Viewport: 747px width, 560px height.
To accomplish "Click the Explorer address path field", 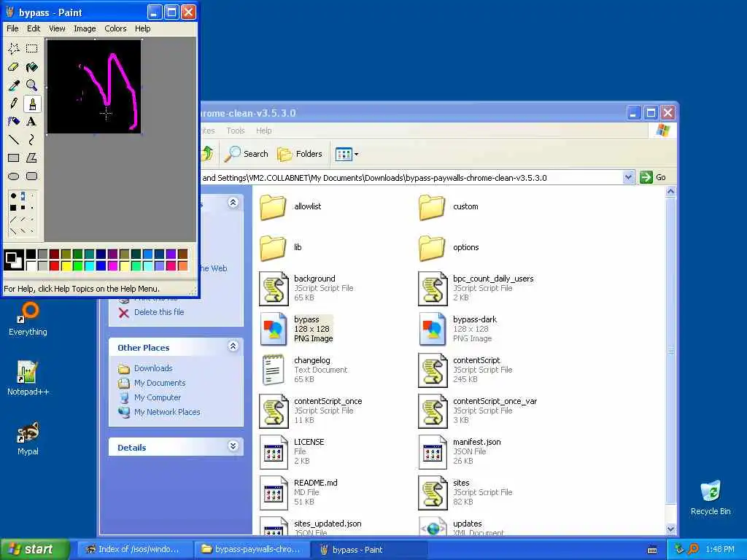I will point(411,178).
